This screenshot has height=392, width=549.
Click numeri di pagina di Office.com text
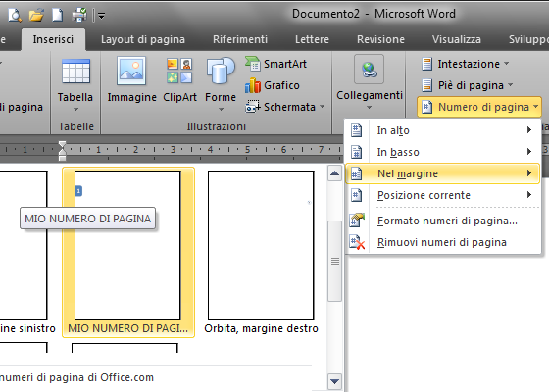click(x=77, y=377)
